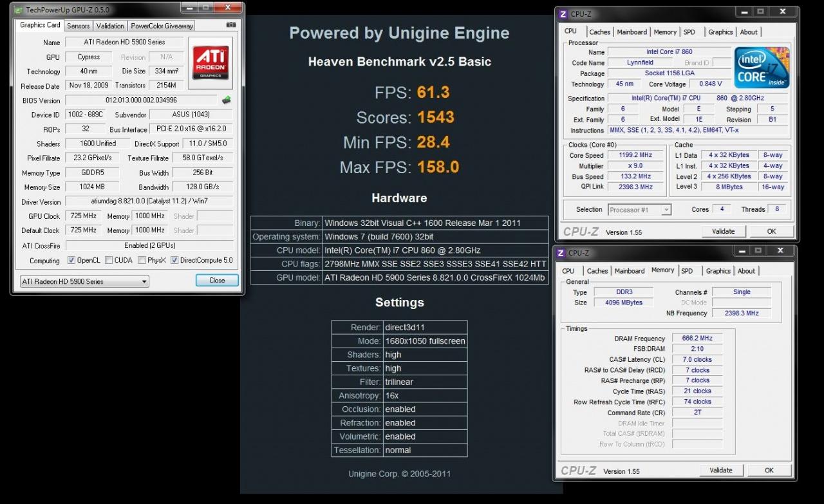Open the SPD tab in the CPU-Z processor window
This screenshot has height=504, width=824.
point(689,32)
